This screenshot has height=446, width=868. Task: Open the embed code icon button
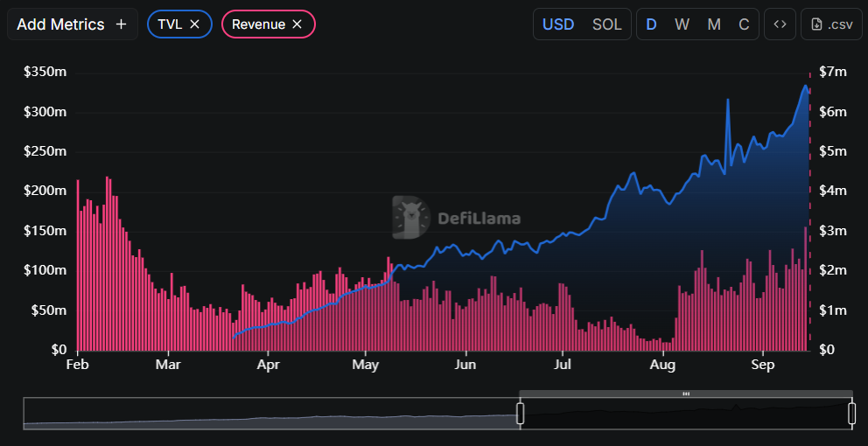coord(780,24)
